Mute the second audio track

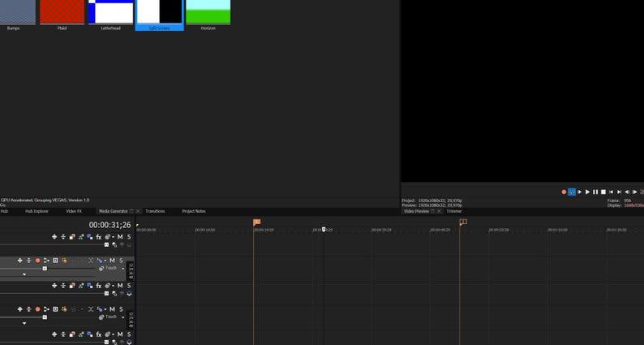[112, 308]
